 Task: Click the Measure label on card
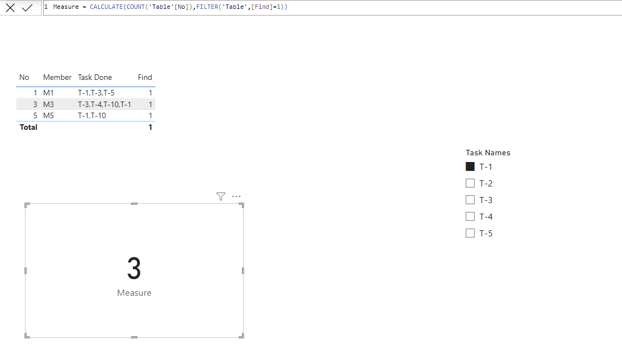[134, 292]
